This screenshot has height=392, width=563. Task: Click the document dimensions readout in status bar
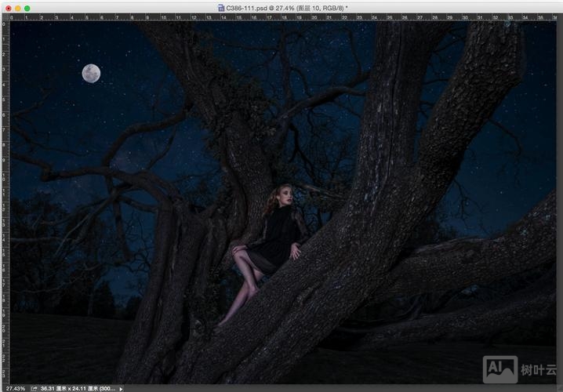pyautogui.click(x=77, y=388)
